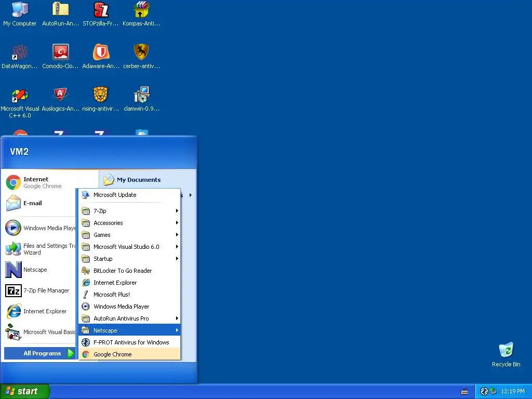Expand the Games submenu
Image resolution: width=532 pixels, height=399 pixels.
[x=129, y=235]
